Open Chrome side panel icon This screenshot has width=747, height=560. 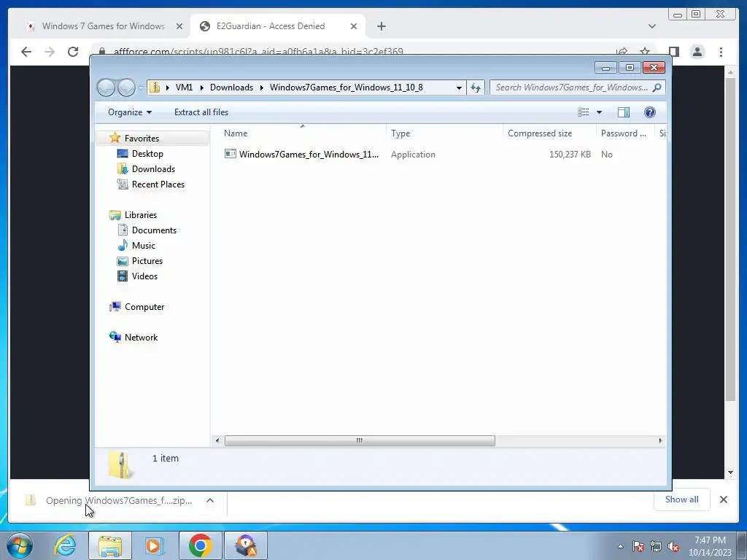click(x=673, y=52)
